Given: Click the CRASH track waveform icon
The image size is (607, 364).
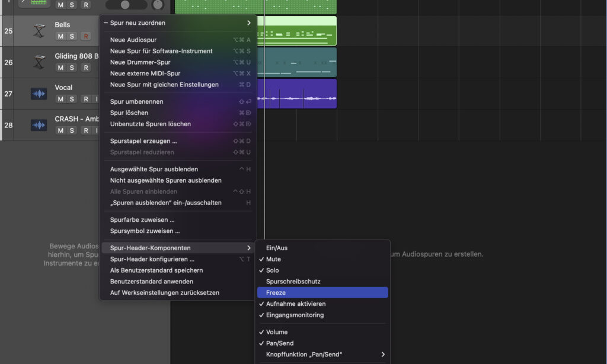Looking at the screenshot, I should pos(39,125).
